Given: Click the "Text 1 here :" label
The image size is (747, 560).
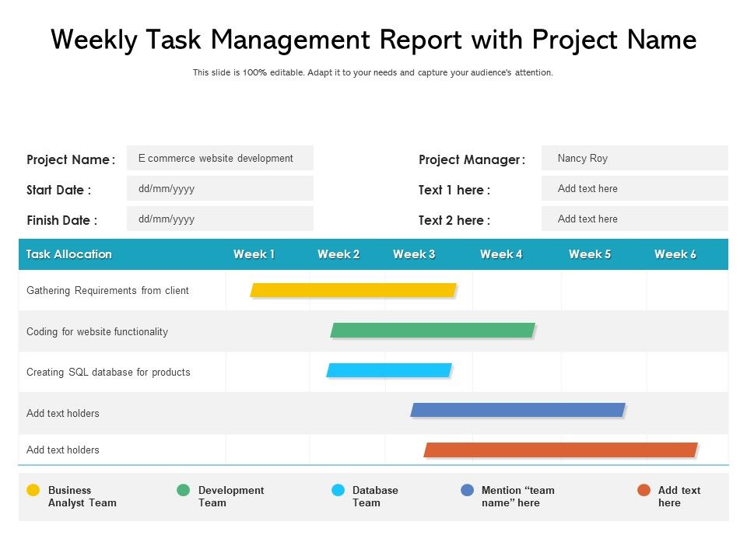Looking at the screenshot, I should (x=454, y=190).
